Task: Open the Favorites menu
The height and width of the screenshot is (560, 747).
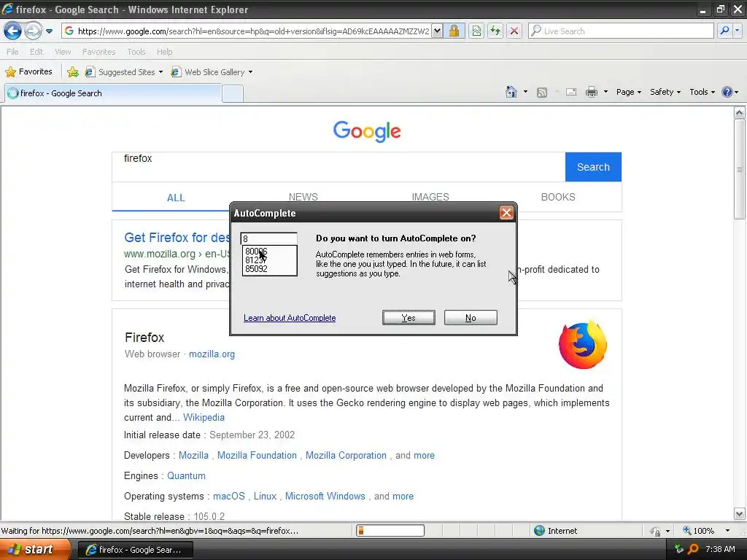Action: point(98,52)
